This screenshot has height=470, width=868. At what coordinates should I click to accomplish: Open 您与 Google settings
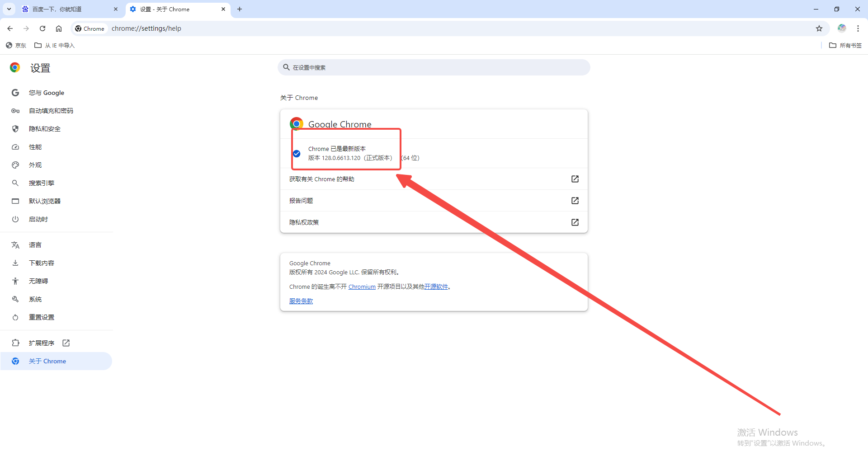(x=56, y=93)
